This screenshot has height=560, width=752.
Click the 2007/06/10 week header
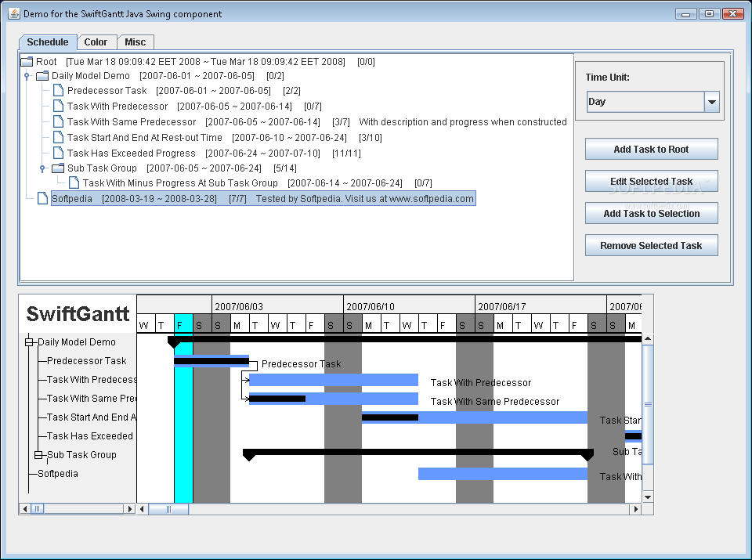tap(409, 305)
